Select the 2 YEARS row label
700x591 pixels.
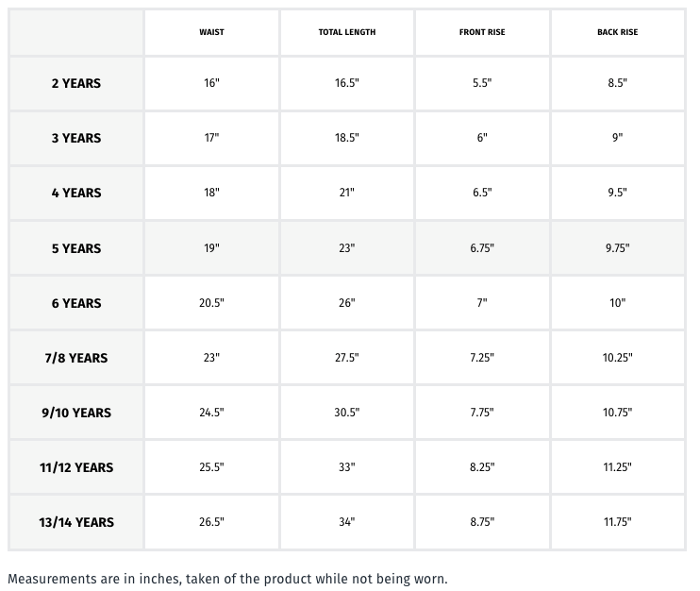coord(75,83)
